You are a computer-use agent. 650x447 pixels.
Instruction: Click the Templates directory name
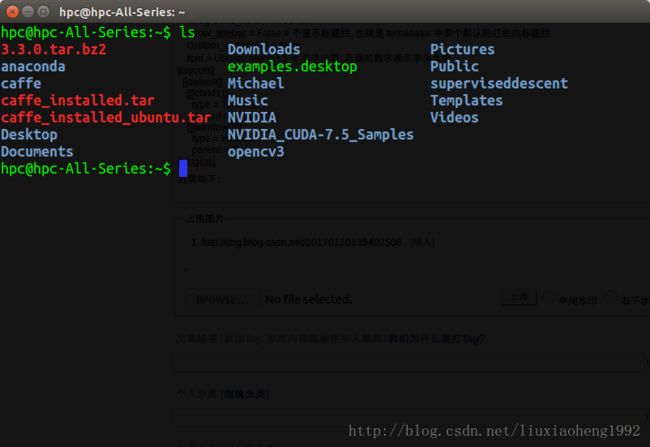click(466, 101)
